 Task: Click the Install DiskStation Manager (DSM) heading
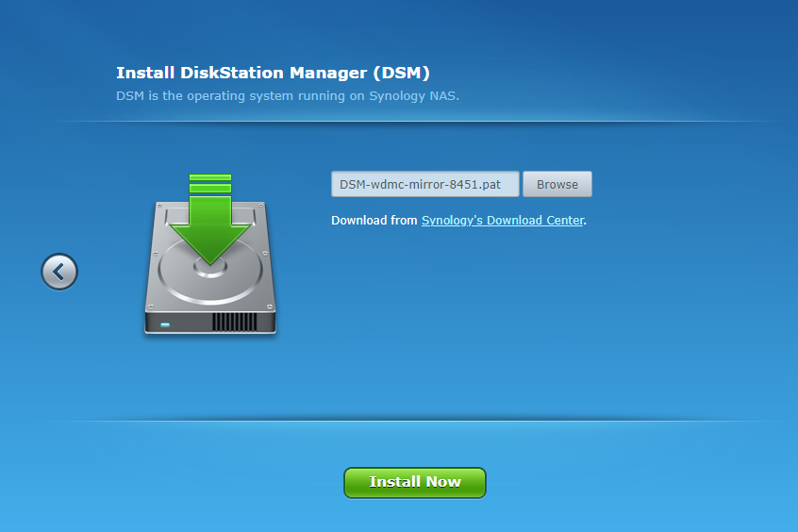[273, 73]
